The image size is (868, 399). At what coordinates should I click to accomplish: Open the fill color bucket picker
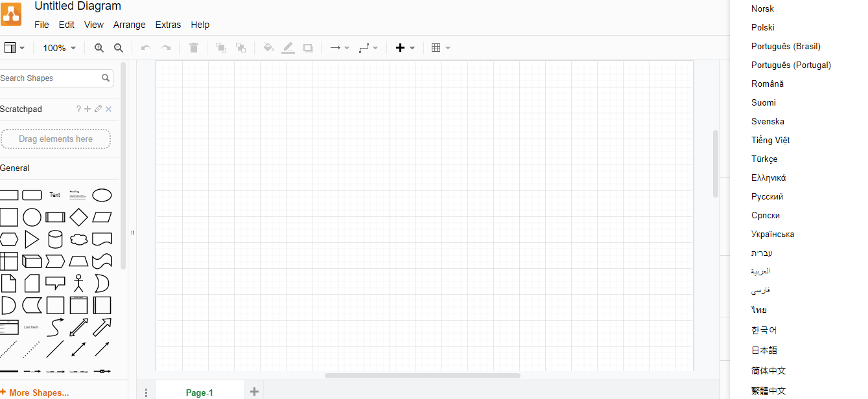click(x=268, y=48)
